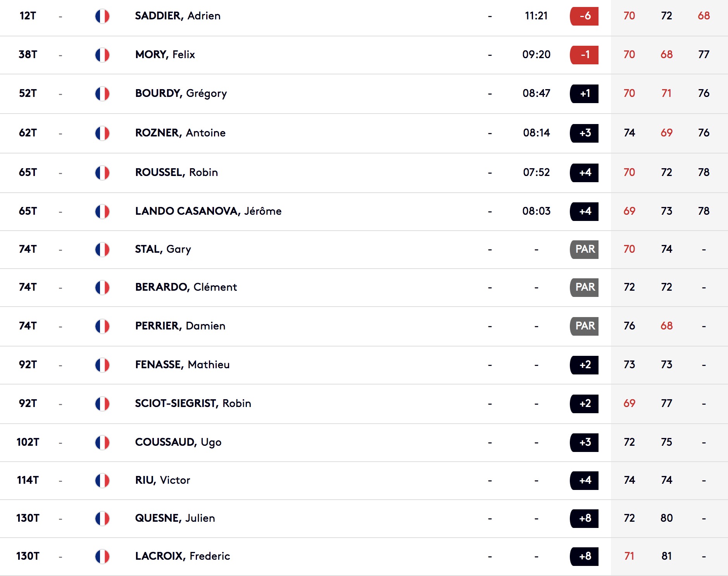
Task: Click the 102T position for COUSSAUD
Action: click(28, 442)
